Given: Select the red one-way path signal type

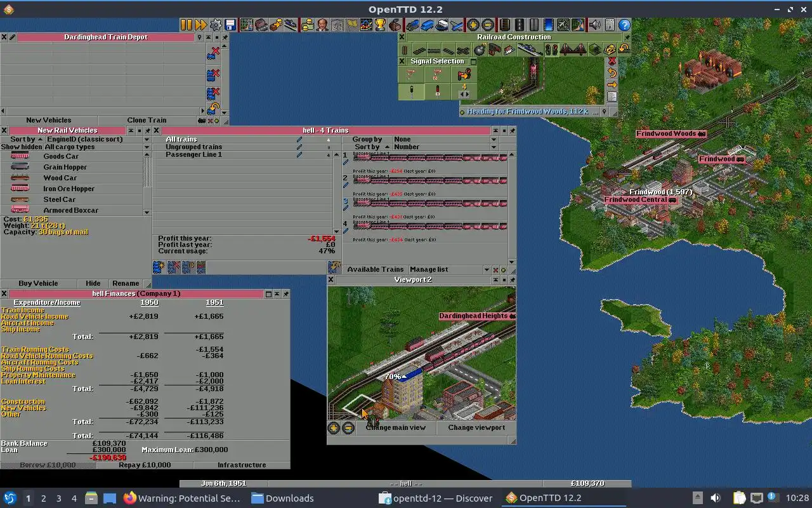Looking at the screenshot, I should (x=438, y=91).
